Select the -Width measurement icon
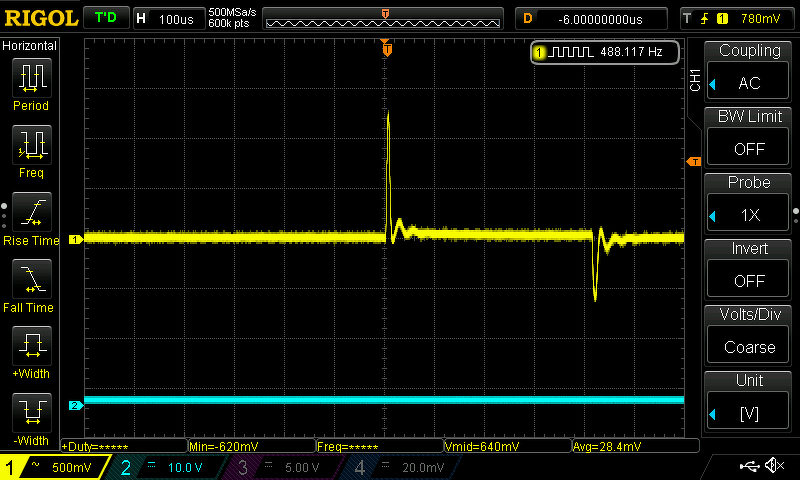Screen dimensions: 800x480 [x=32, y=413]
